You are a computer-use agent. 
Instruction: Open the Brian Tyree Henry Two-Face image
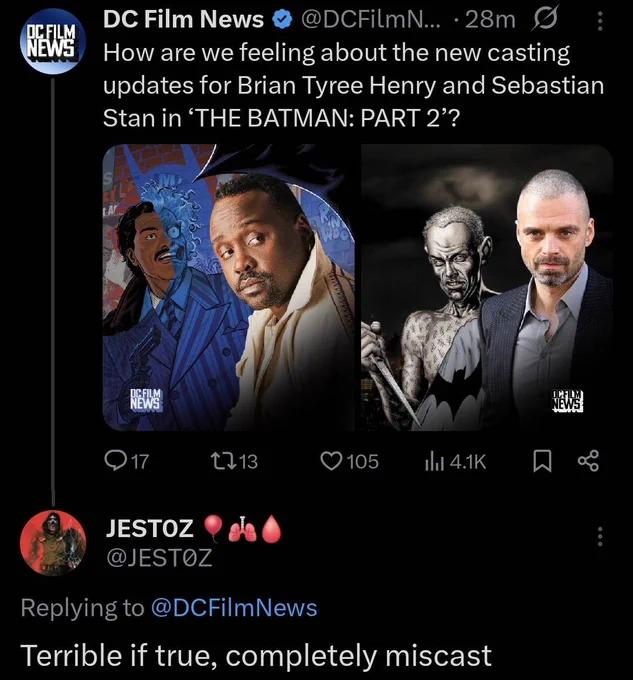(228, 287)
